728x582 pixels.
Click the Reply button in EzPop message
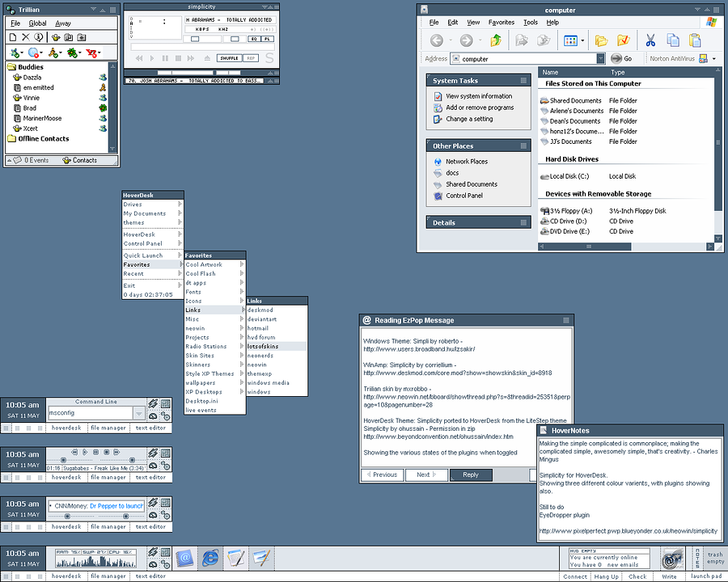point(471,474)
